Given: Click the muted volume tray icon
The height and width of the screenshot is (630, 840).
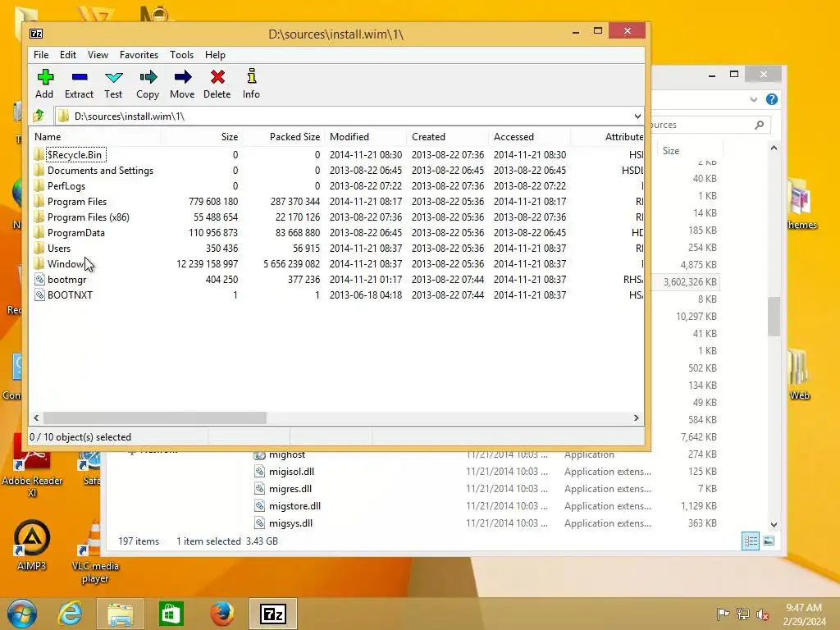Looking at the screenshot, I should click(762, 614).
